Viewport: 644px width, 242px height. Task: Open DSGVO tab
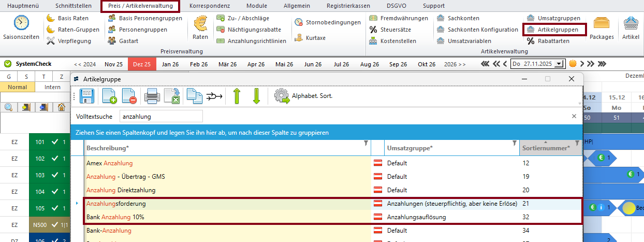tap(397, 6)
